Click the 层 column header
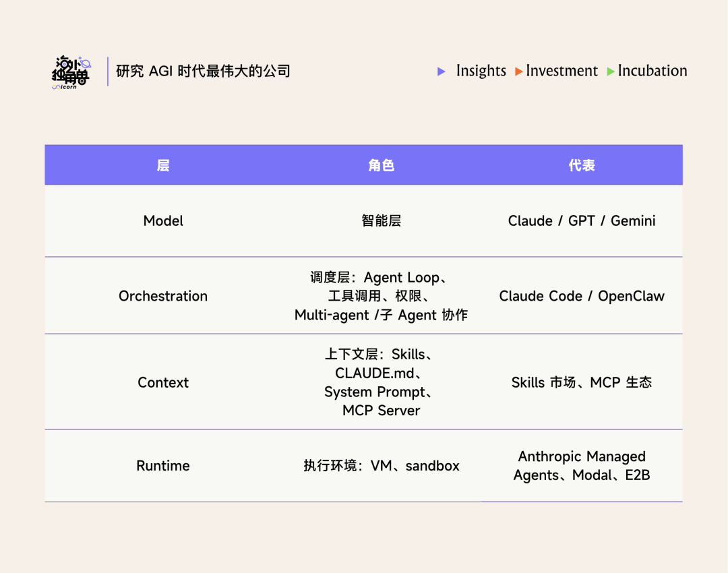The width and height of the screenshot is (728, 573). coord(163,165)
